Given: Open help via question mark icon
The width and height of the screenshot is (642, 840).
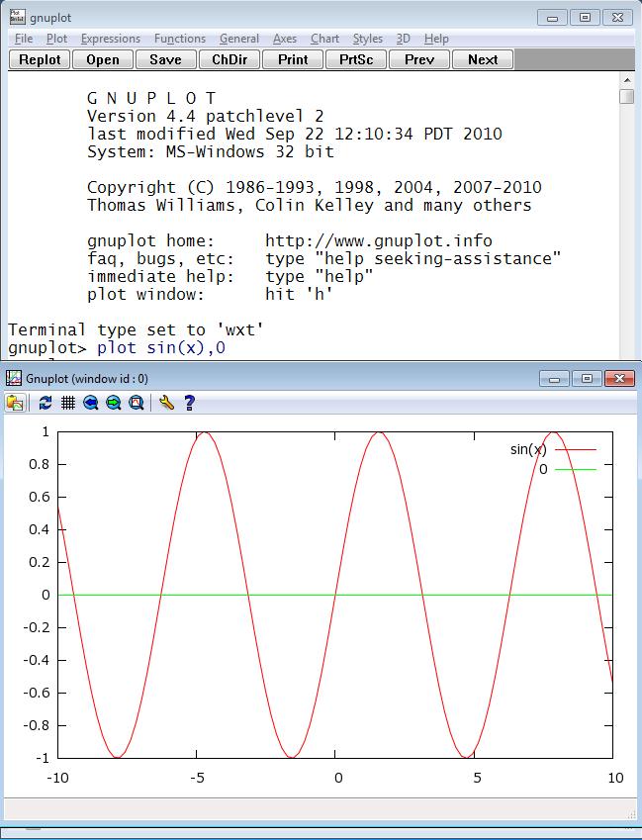Looking at the screenshot, I should point(189,403).
